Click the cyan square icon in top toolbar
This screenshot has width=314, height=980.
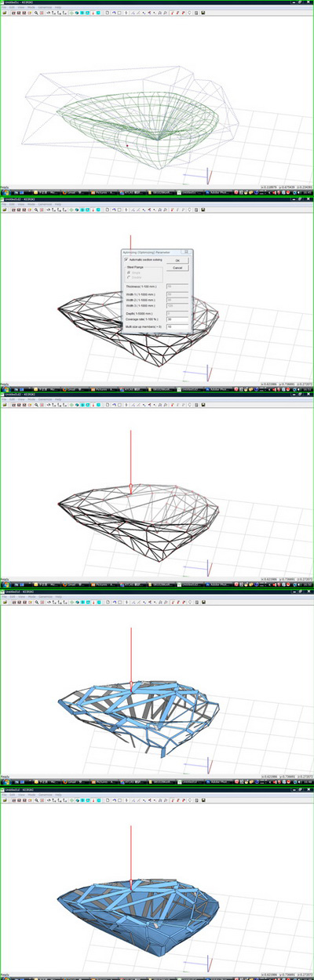[98, 13]
